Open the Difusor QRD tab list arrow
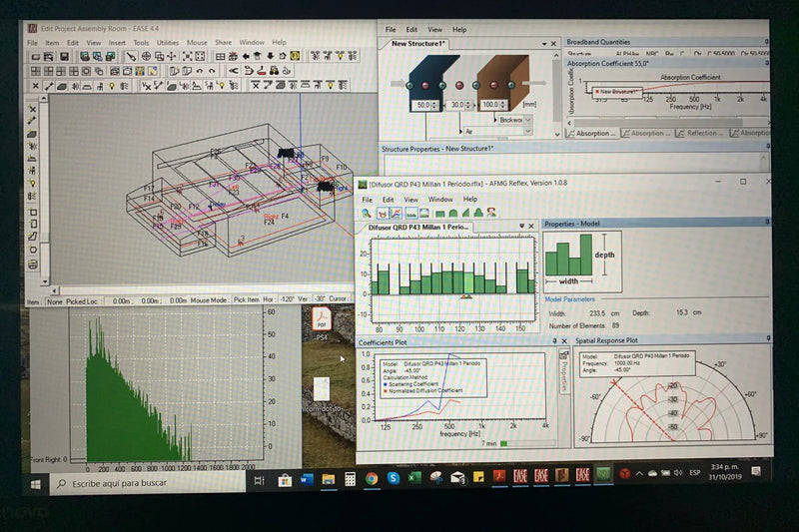 (521, 226)
